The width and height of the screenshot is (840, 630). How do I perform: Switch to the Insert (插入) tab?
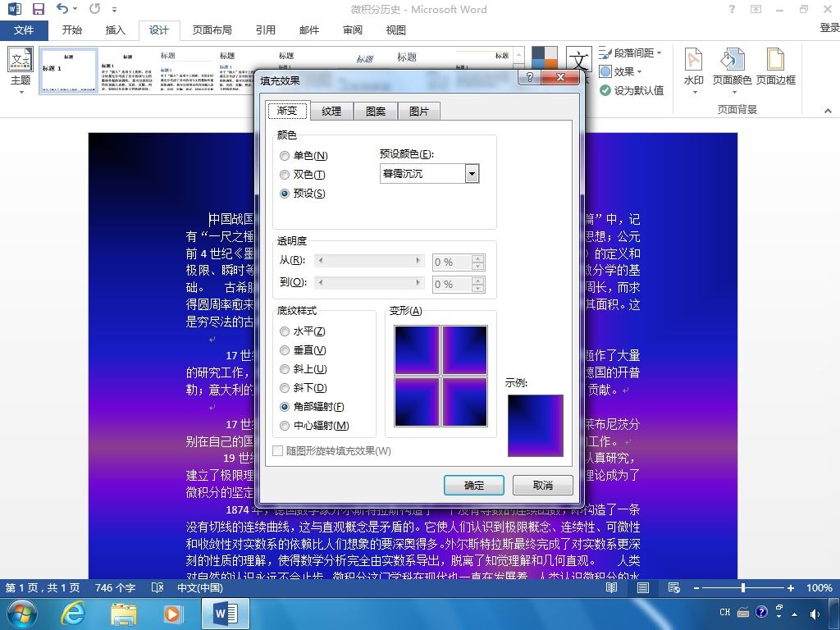[115, 30]
